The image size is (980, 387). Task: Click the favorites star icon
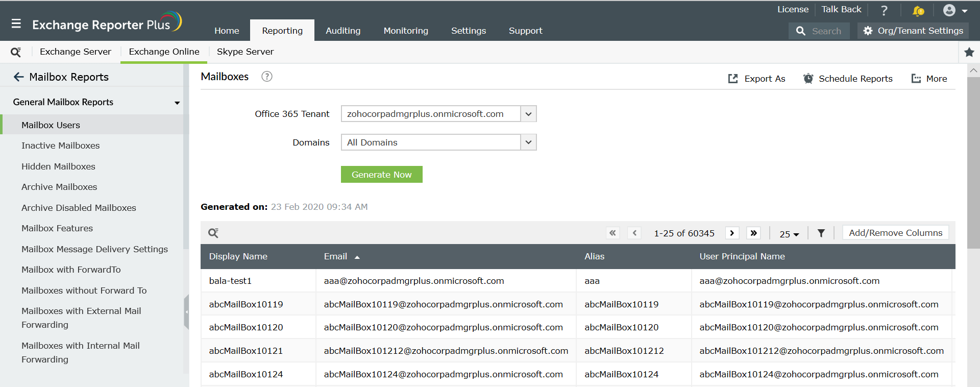(969, 52)
